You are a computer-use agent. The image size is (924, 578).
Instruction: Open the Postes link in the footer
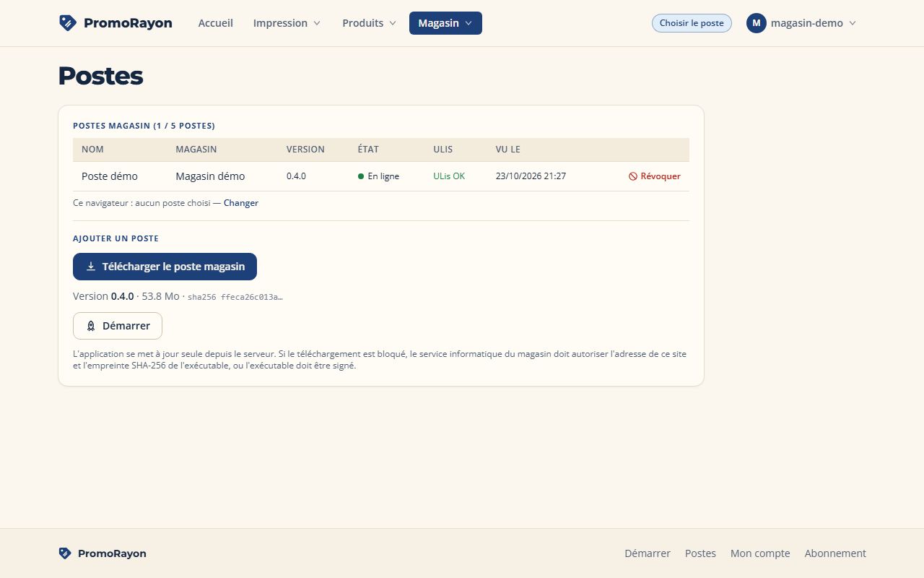[x=700, y=553]
